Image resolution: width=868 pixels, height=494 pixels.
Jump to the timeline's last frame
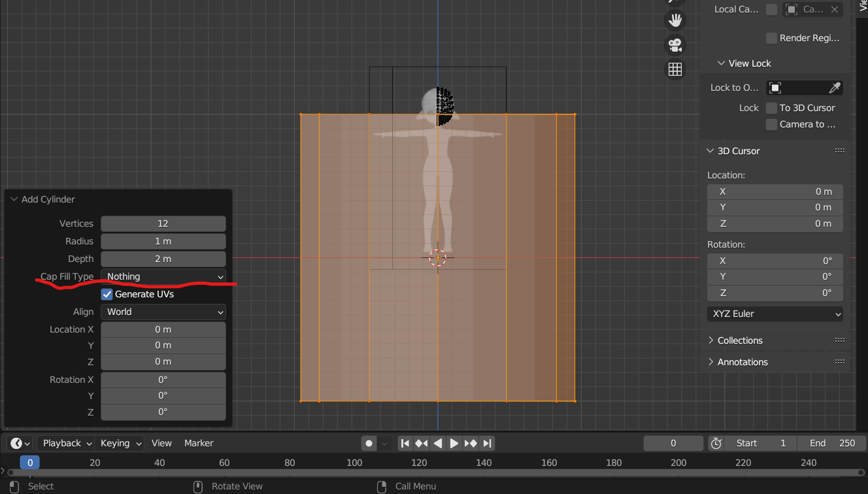click(x=487, y=443)
